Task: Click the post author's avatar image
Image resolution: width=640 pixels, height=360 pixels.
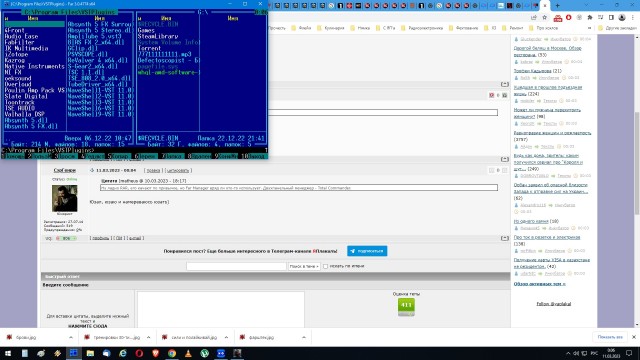Action: click(x=64, y=198)
